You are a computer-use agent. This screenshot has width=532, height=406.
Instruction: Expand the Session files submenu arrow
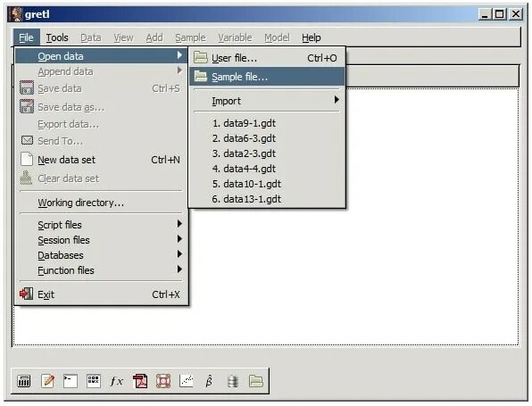coord(179,239)
